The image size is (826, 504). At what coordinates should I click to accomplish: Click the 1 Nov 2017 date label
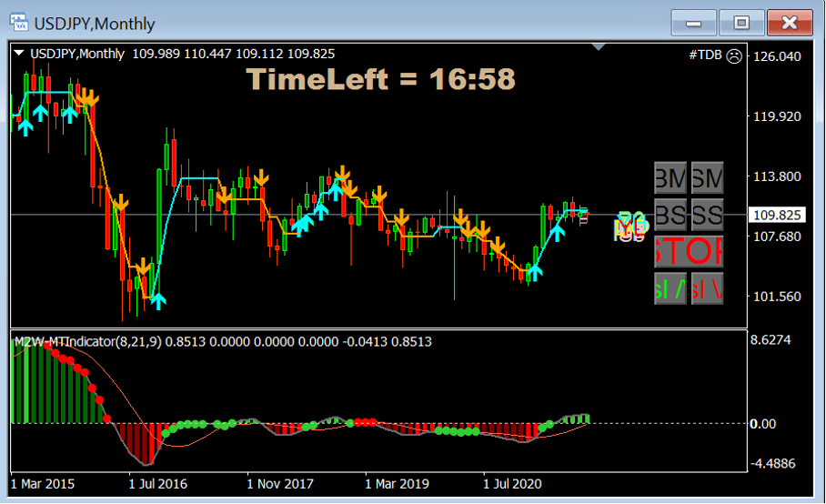[280, 484]
